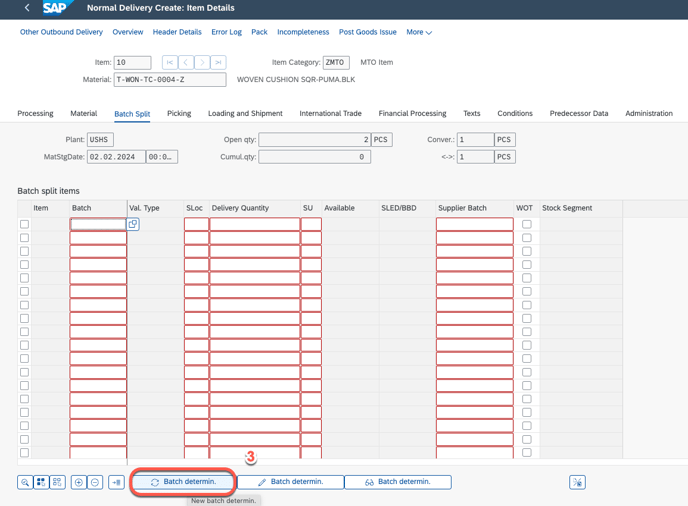The image size is (688, 506).
Task: Click the icon at far right of bottom toolbar
Action: (x=577, y=482)
